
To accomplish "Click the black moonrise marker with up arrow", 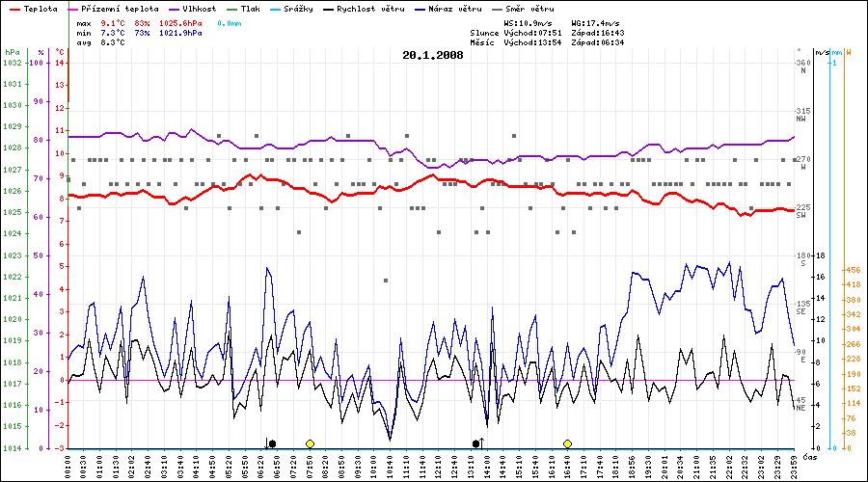I will coord(478,443).
